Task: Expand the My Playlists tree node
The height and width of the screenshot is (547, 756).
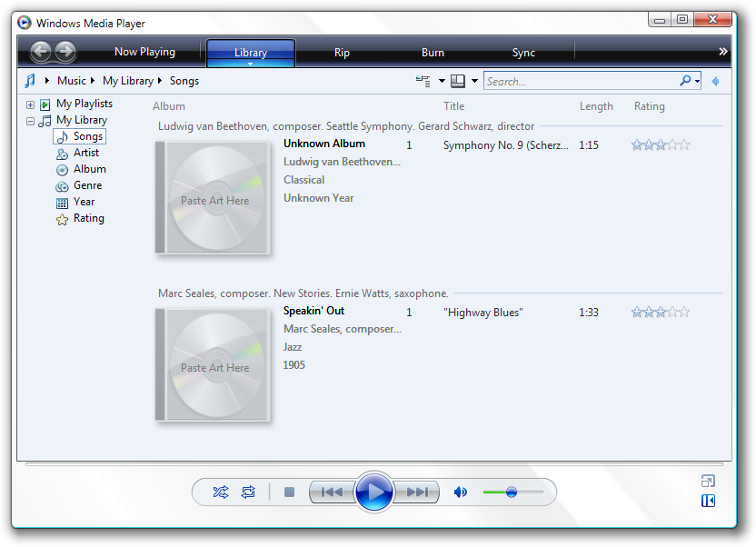Action: [x=30, y=104]
